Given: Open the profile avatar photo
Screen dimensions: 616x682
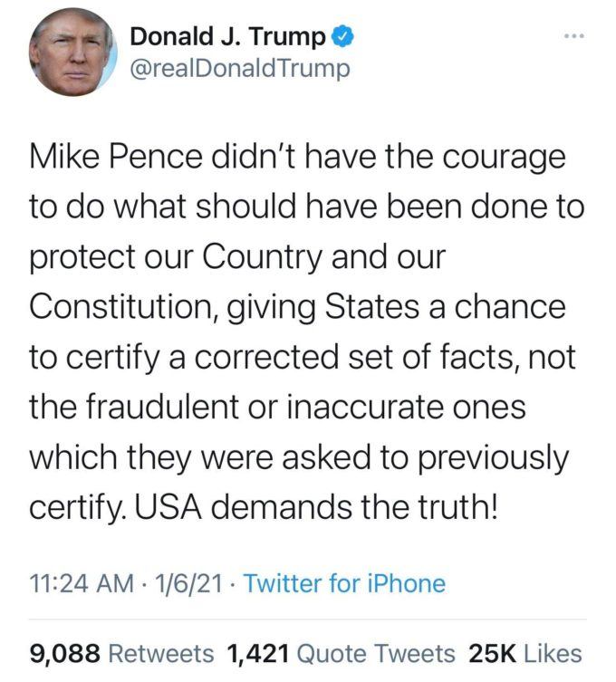Looking at the screenshot, I should (72, 53).
